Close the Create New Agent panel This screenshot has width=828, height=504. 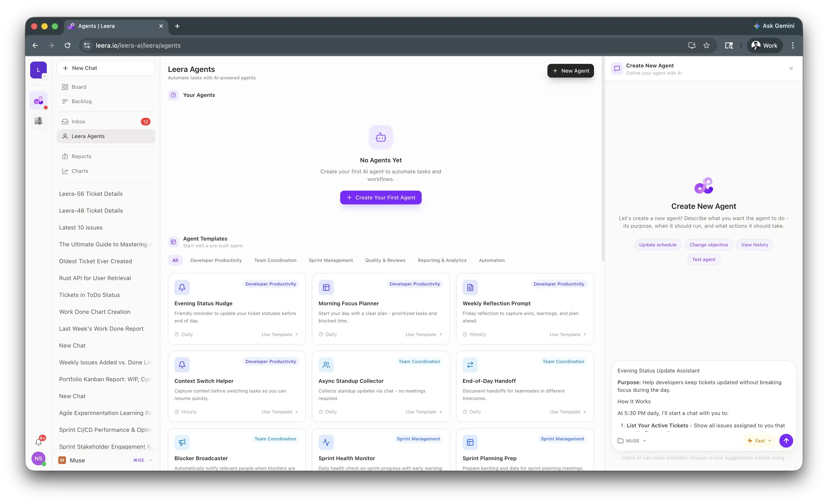coord(791,69)
